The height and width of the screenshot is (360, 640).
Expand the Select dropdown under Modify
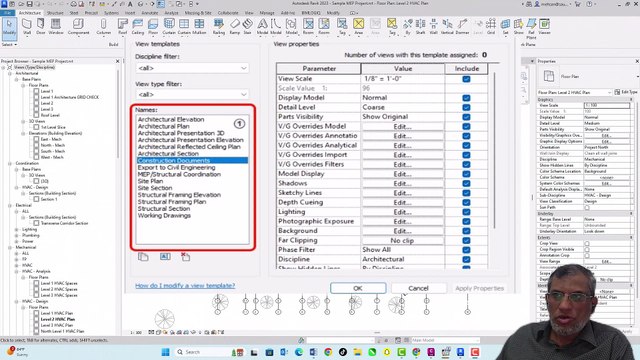(9, 44)
